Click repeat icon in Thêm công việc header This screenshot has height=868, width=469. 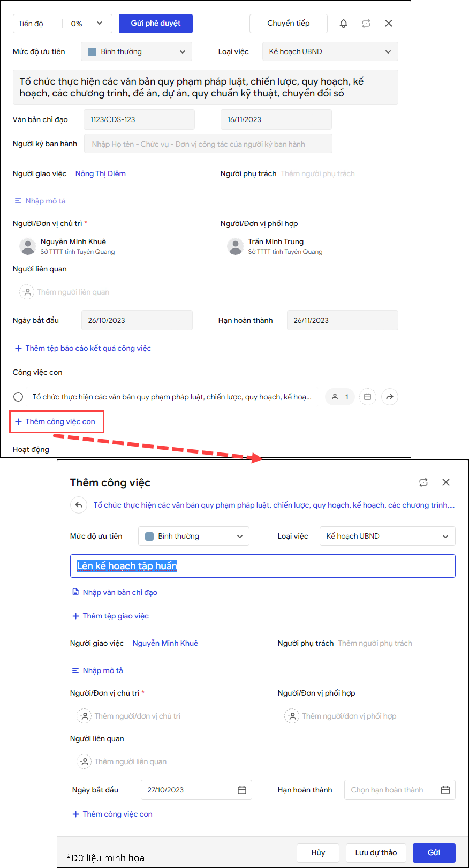coord(423,482)
